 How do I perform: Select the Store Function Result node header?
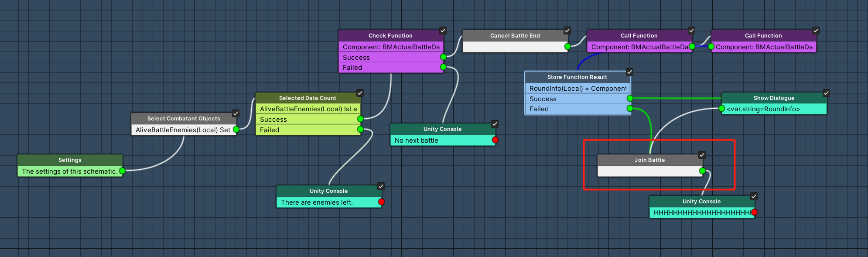(577, 77)
